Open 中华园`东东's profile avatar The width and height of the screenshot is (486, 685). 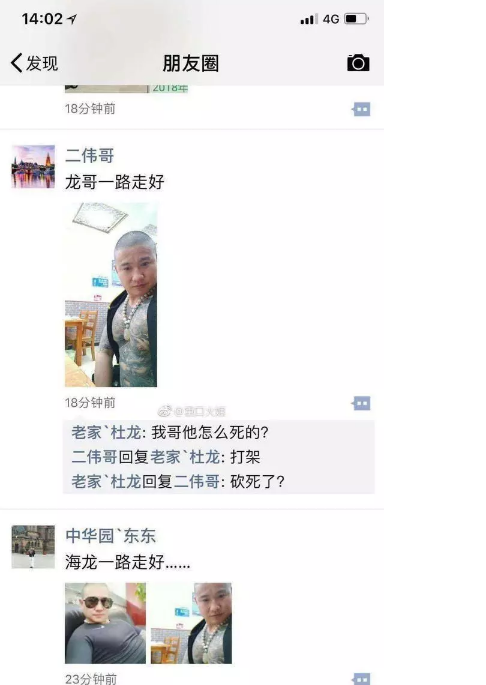pyautogui.click(x=33, y=547)
